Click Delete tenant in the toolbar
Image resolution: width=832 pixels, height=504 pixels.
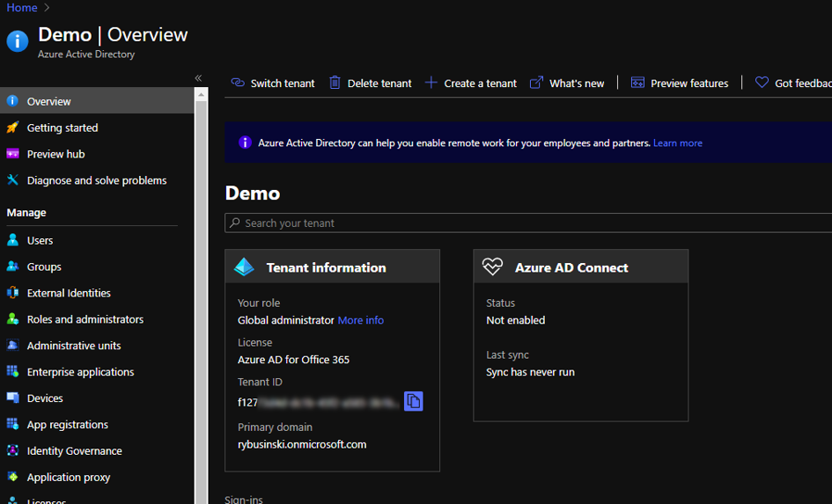tap(379, 84)
